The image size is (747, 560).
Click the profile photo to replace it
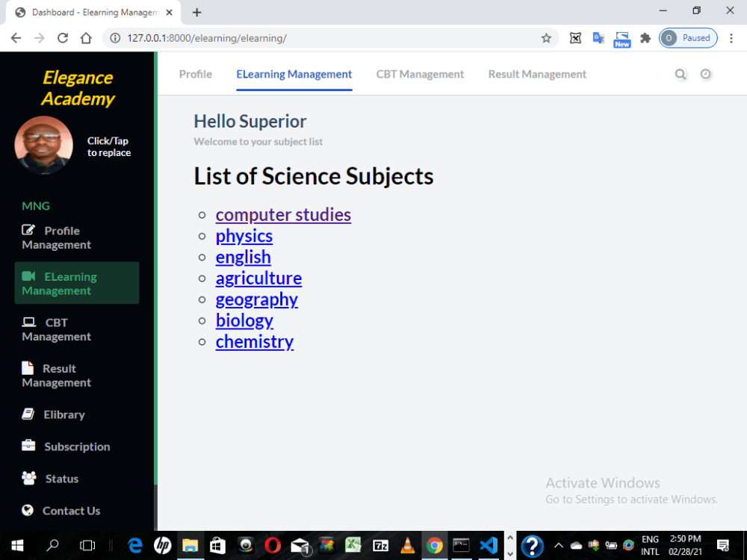point(43,145)
